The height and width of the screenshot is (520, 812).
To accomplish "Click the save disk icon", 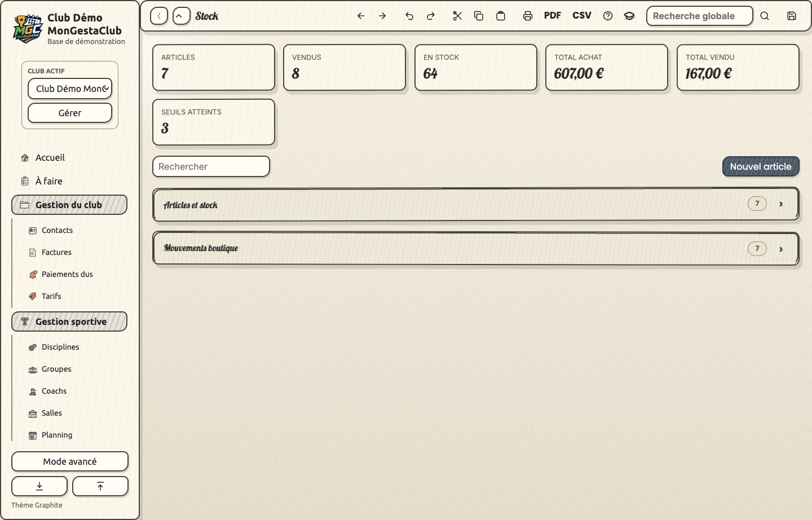I will [792, 16].
